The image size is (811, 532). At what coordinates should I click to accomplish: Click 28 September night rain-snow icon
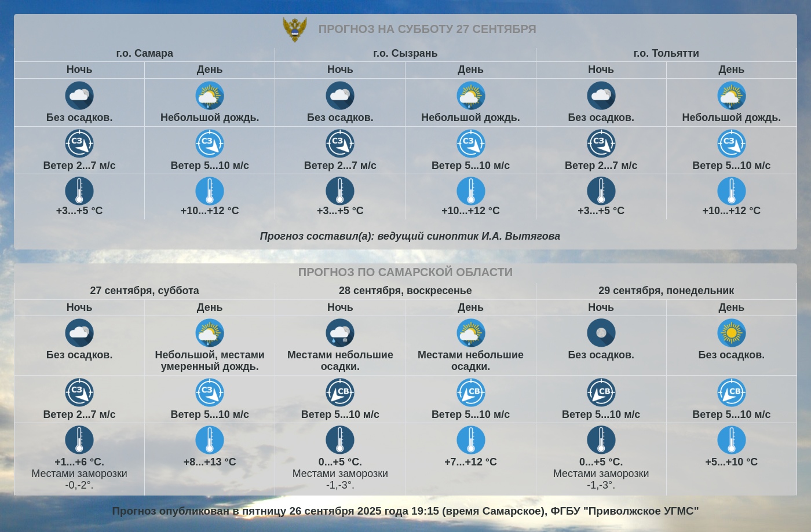340,333
